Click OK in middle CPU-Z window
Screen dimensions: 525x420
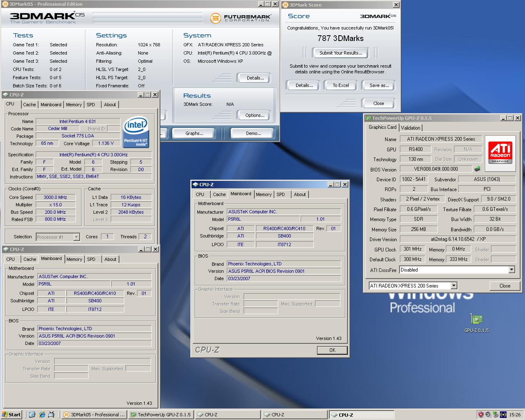(332, 350)
